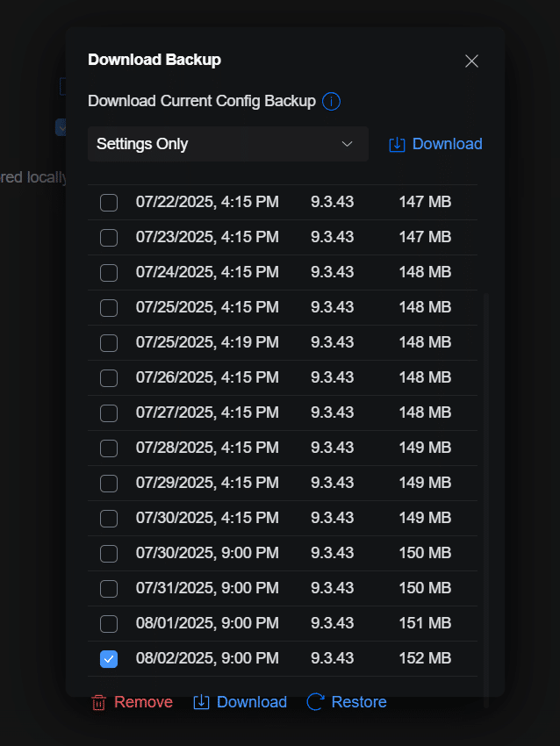Click the info icon beside Download Current Config Backup

click(x=331, y=101)
